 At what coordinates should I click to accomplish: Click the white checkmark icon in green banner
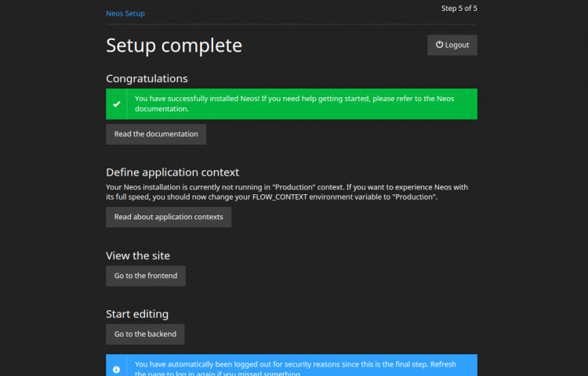pyautogui.click(x=117, y=103)
